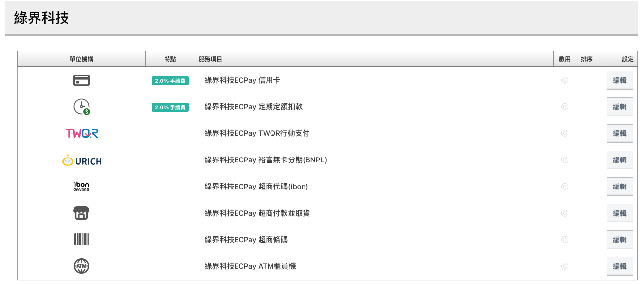
Task: Edit the 超商付款並取貨 service
Action: tap(619, 213)
